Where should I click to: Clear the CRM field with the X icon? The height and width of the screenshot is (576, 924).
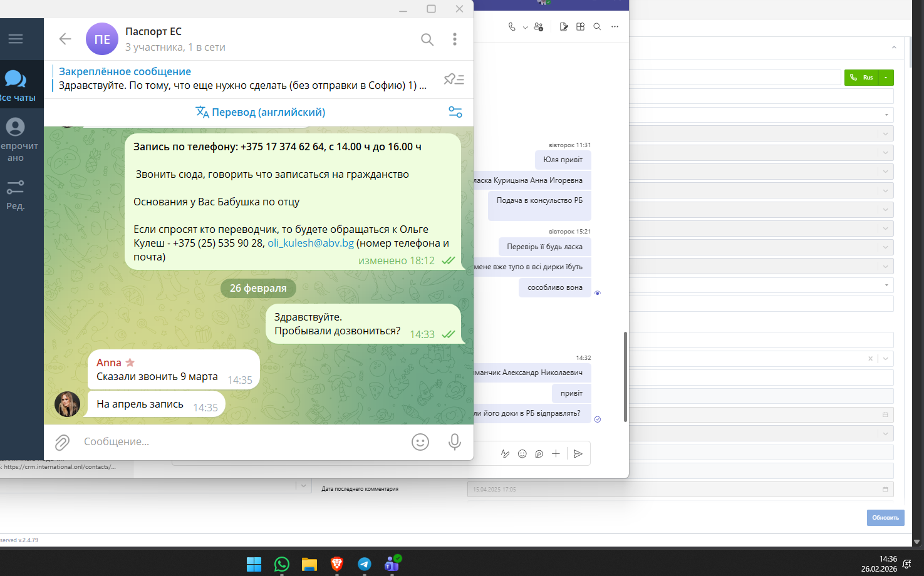pyautogui.click(x=870, y=359)
